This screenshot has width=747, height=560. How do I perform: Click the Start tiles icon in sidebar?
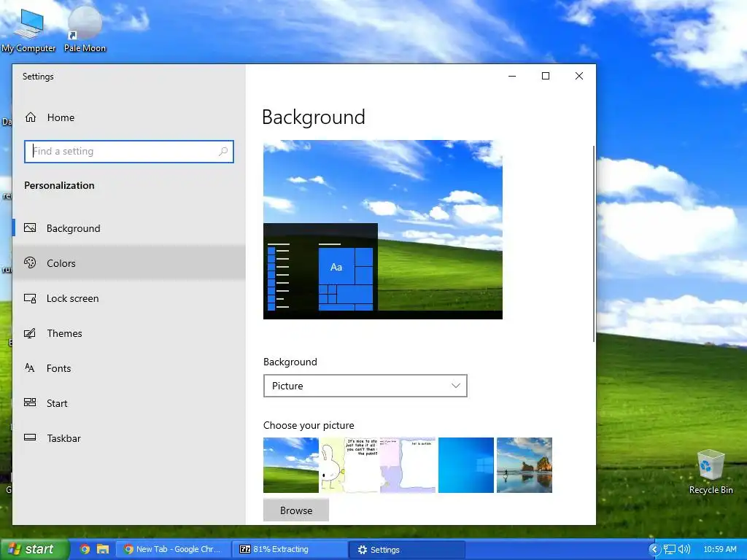pos(30,402)
